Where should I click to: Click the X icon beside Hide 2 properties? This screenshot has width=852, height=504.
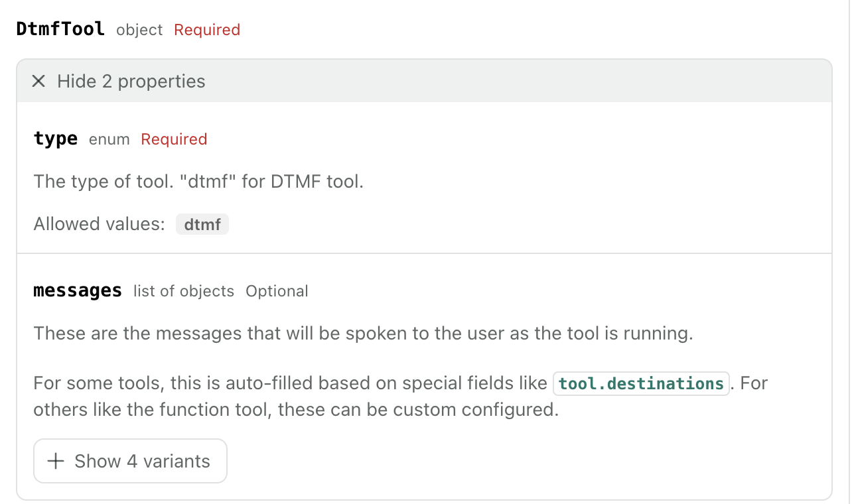click(39, 82)
